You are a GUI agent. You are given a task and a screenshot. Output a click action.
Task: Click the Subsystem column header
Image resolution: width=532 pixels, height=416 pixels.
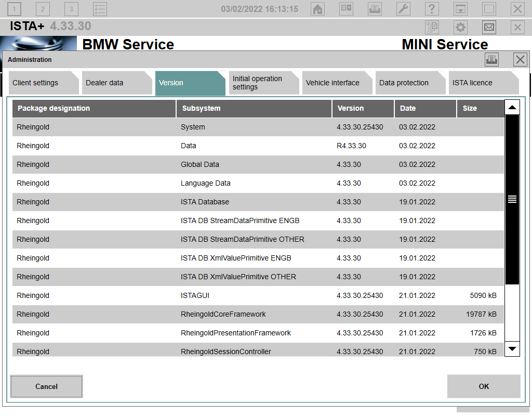point(254,108)
